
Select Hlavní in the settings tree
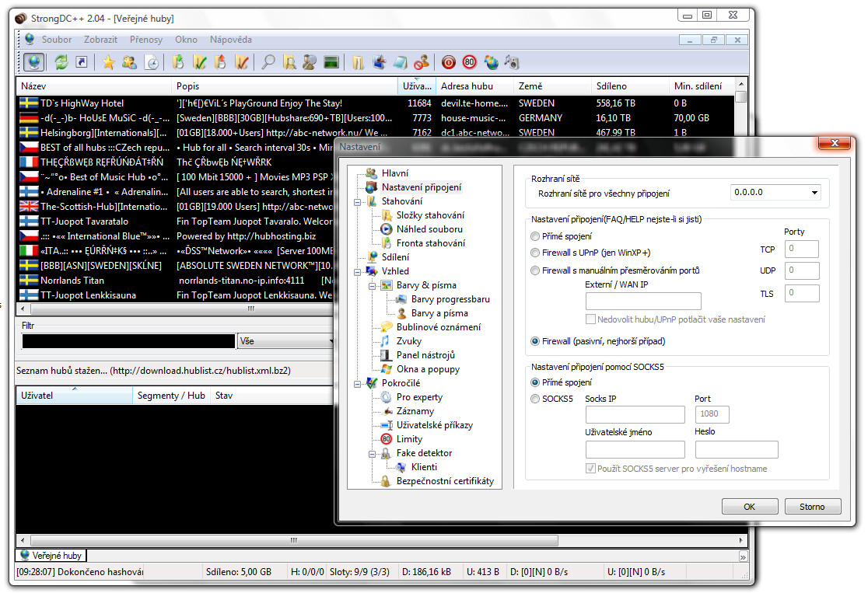(394, 173)
